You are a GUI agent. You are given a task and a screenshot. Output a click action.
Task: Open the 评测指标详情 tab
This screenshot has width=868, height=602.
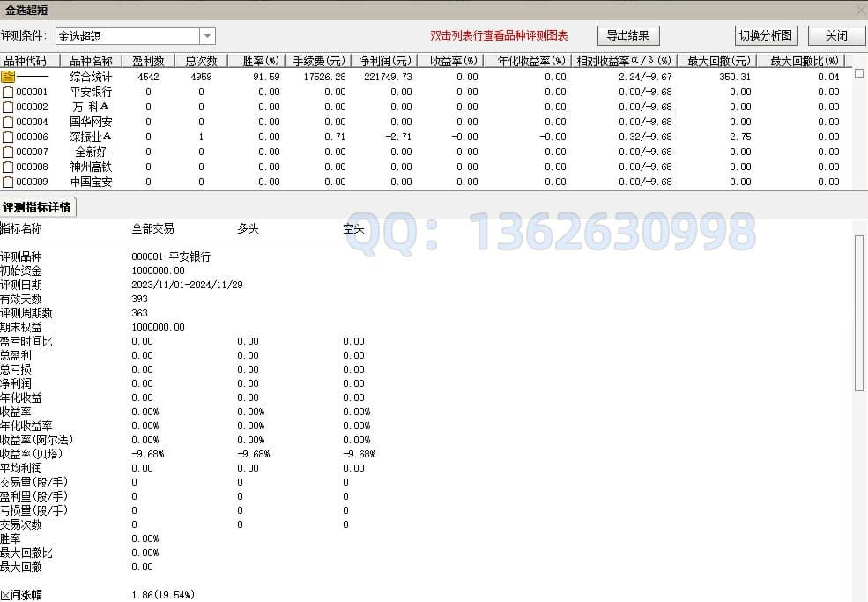(37, 207)
